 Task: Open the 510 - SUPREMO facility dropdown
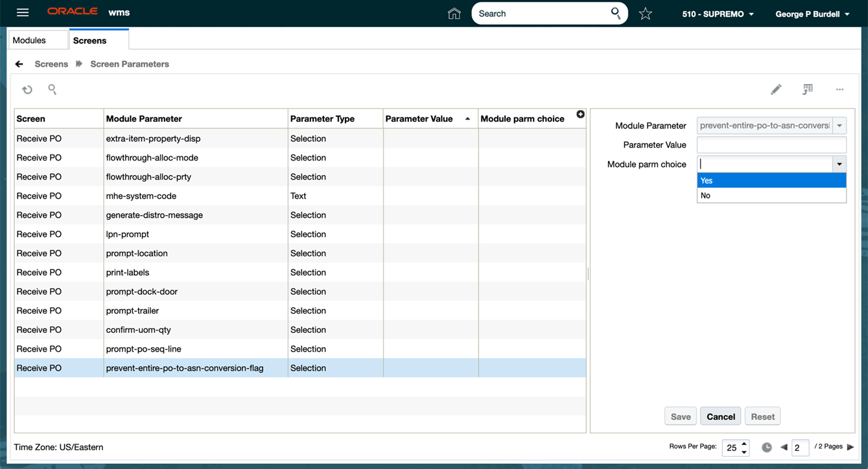718,14
